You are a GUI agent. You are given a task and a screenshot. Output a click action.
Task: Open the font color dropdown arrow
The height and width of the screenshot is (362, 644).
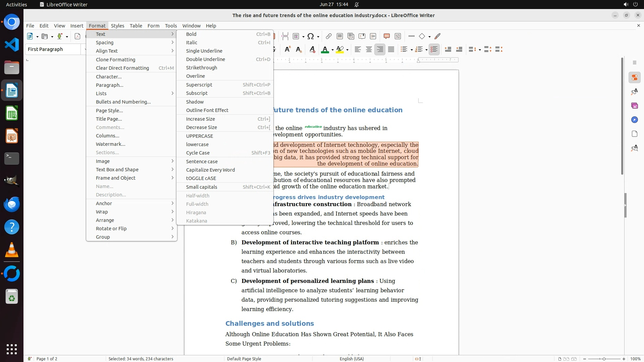332,50
